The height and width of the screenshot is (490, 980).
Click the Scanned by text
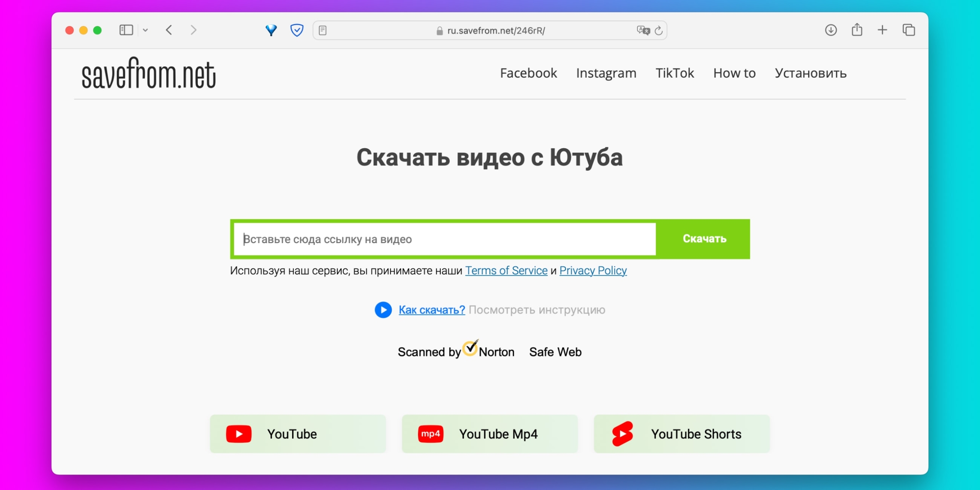tap(429, 352)
